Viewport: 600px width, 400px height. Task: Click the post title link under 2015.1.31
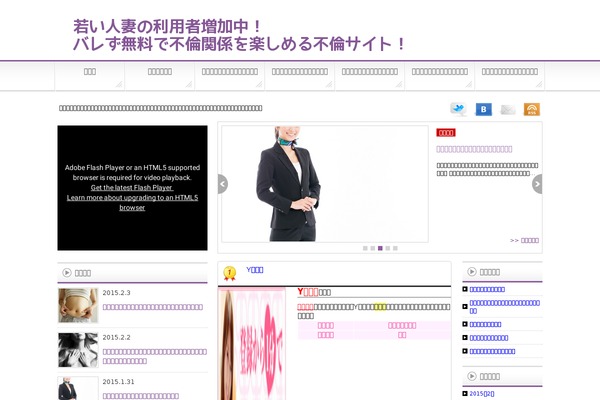(140, 396)
